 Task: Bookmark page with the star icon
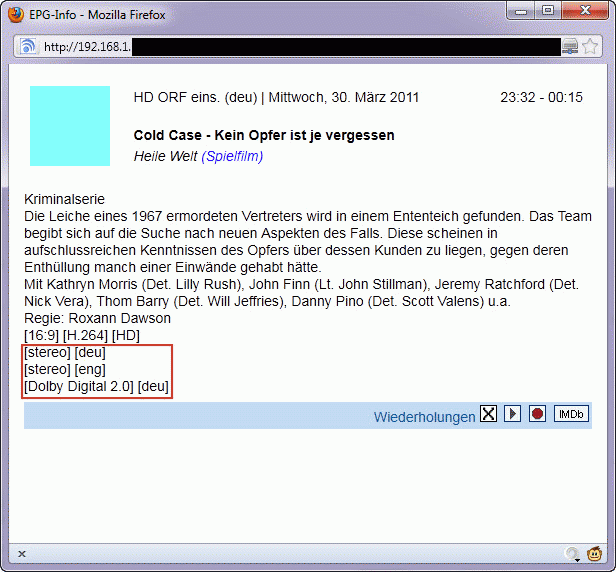(x=590, y=46)
